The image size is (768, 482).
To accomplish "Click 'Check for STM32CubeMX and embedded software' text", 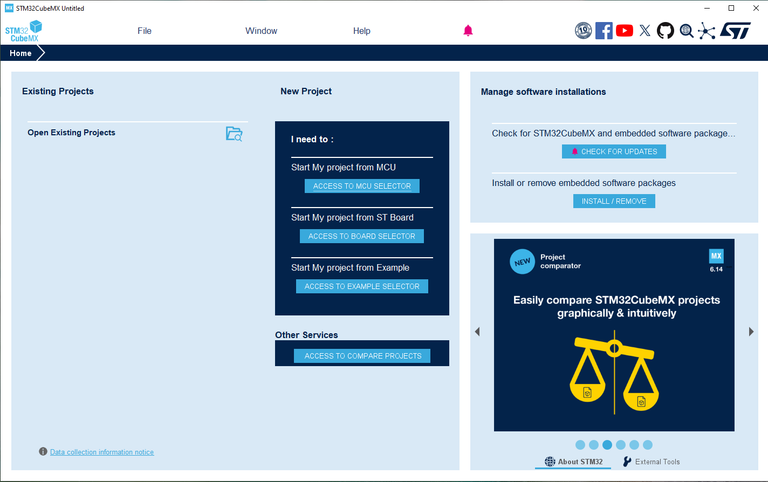I will tap(614, 133).
